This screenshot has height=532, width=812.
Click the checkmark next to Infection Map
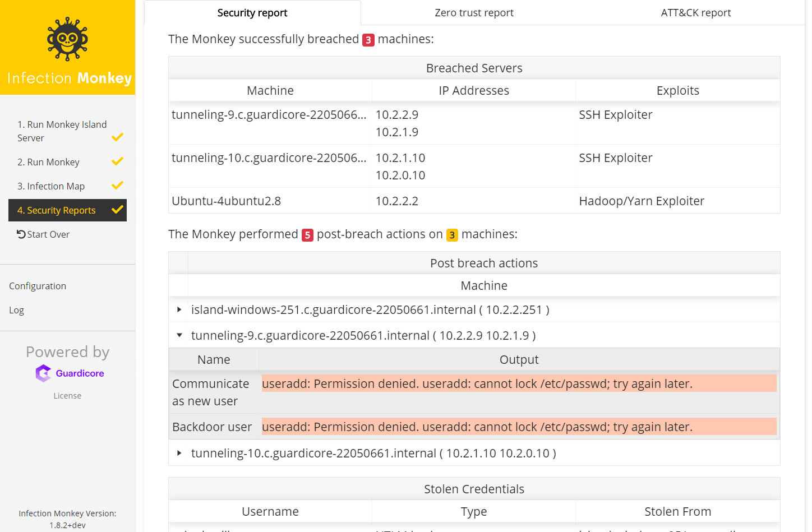(x=117, y=186)
